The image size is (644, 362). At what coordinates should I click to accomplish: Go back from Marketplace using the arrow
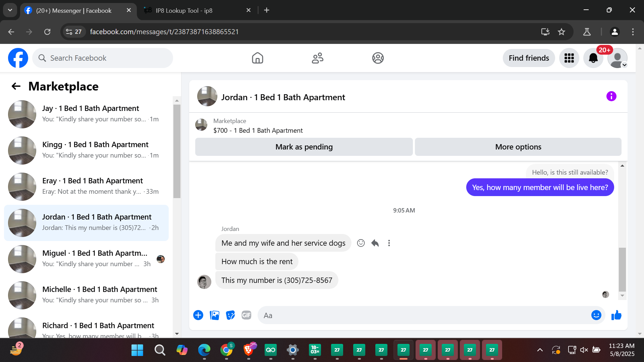pos(16,86)
